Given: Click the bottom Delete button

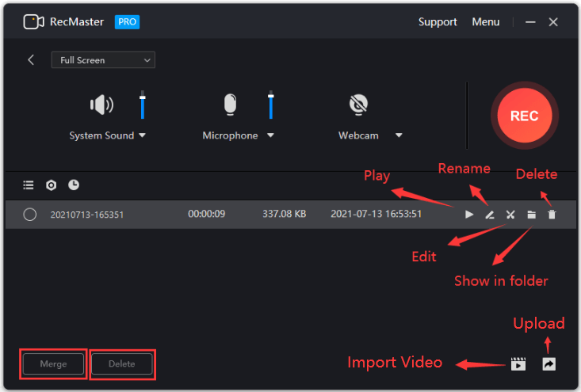Looking at the screenshot, I should click(122, 363).
